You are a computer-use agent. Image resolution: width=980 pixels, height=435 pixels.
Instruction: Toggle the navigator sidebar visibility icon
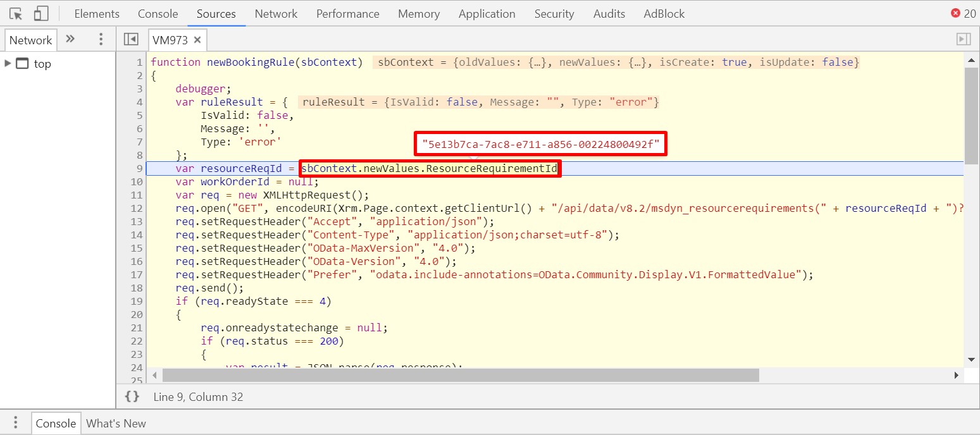pyautogui.click(x=131, y=39)
